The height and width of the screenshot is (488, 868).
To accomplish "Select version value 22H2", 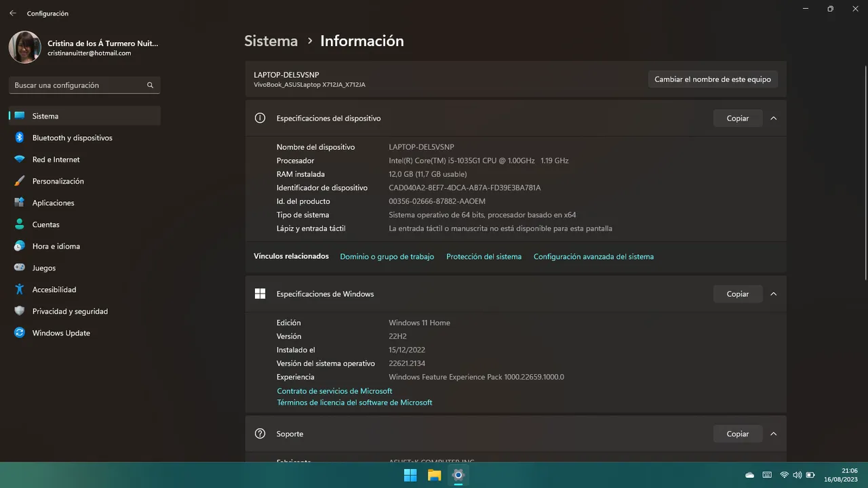I will point(397,336).
